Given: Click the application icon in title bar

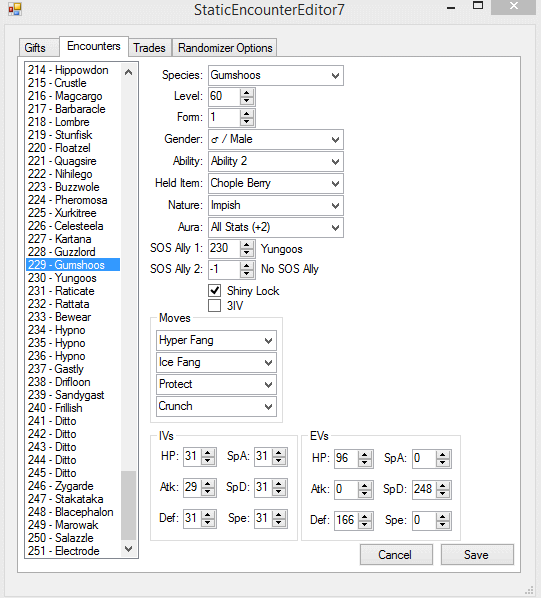Looking at the screenshot, I should point(15,9).
